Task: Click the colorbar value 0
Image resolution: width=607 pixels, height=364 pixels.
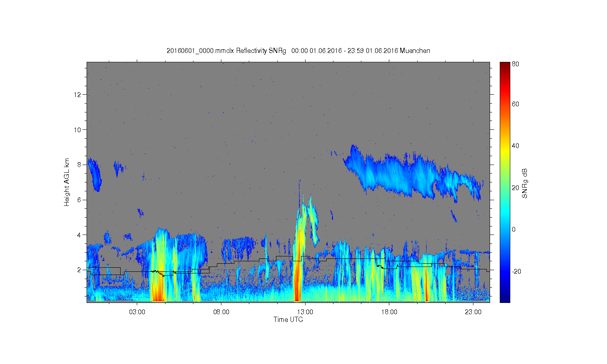Action: [514, 230]
